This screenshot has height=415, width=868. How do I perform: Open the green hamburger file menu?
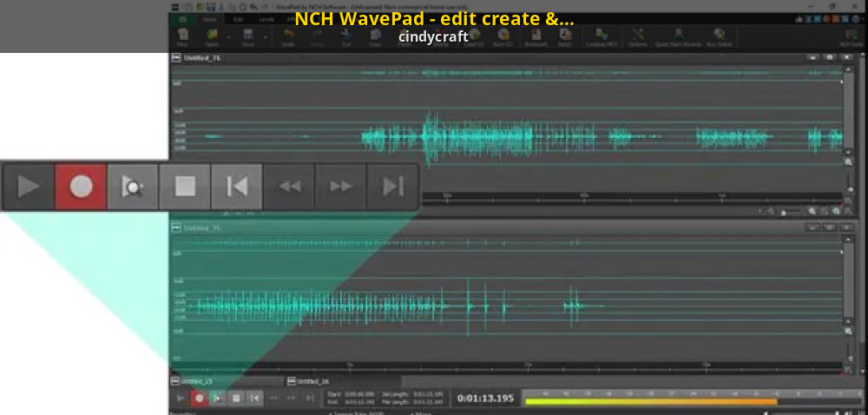click(x=182, y=19)
